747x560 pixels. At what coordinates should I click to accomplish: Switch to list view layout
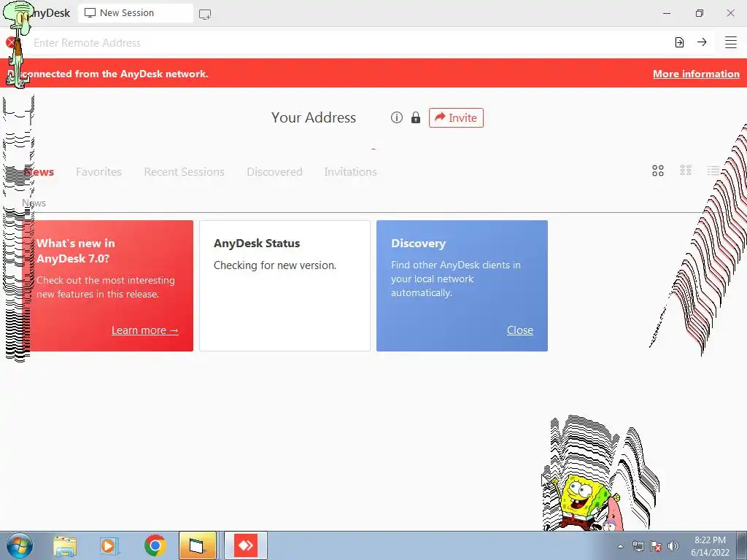[713, 171]
